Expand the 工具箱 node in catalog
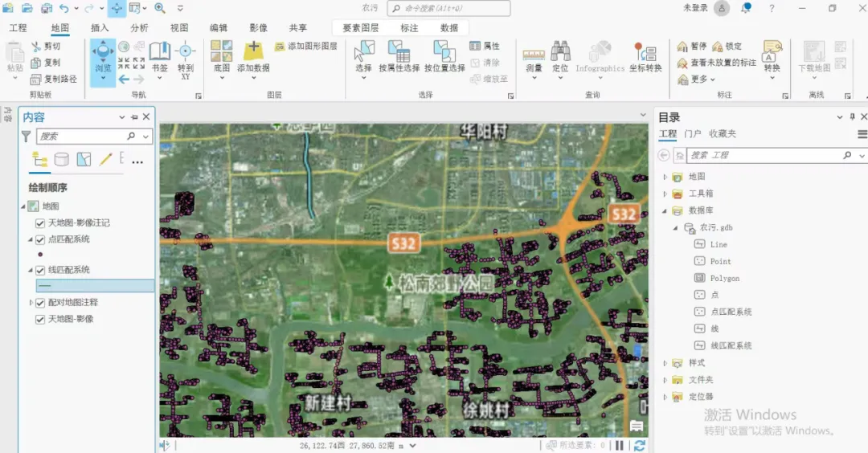 665,194
